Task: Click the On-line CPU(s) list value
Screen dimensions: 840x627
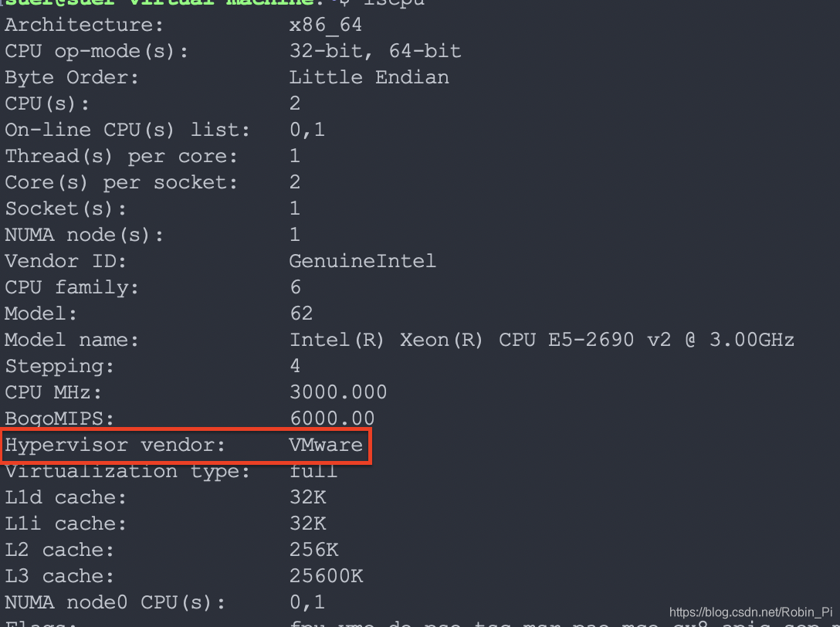Action: point(307,130)
